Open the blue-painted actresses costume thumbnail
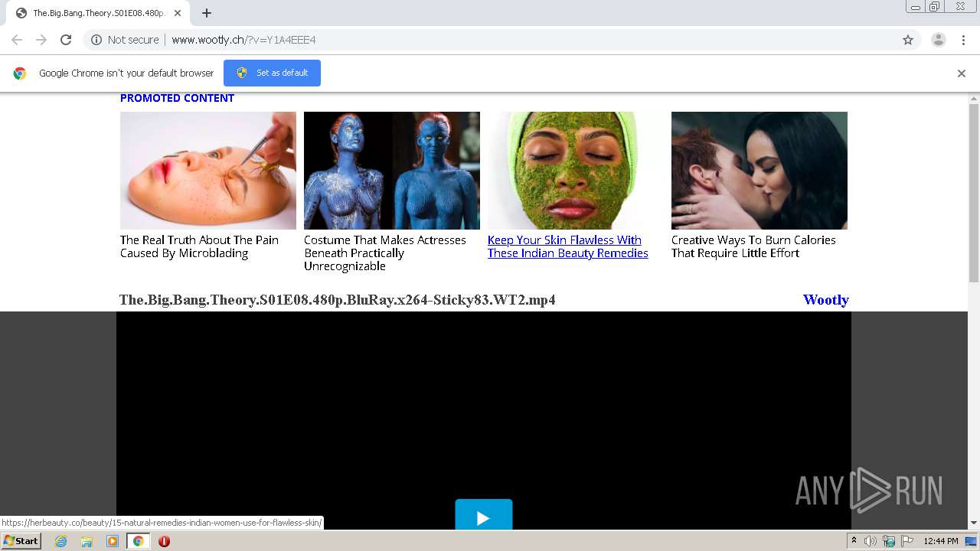Viewport: 980px width, 551px height. click(392, 170)
